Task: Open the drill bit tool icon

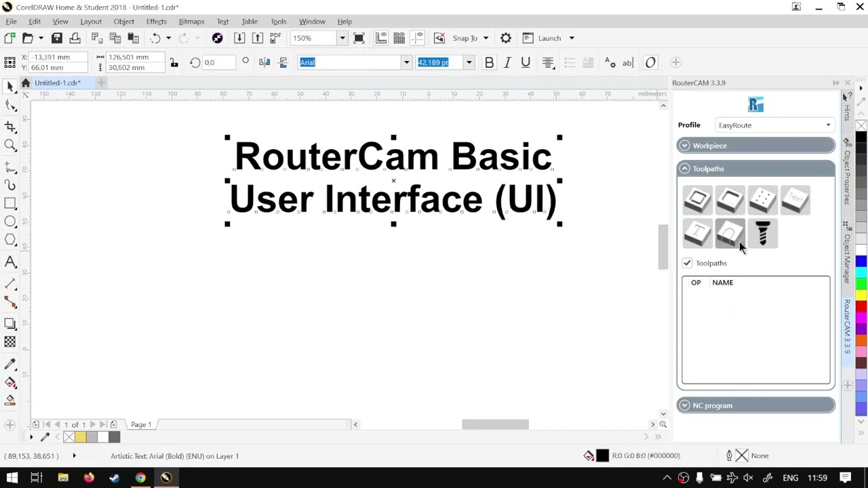Action: pyautogui.click(x=763, y=233)
